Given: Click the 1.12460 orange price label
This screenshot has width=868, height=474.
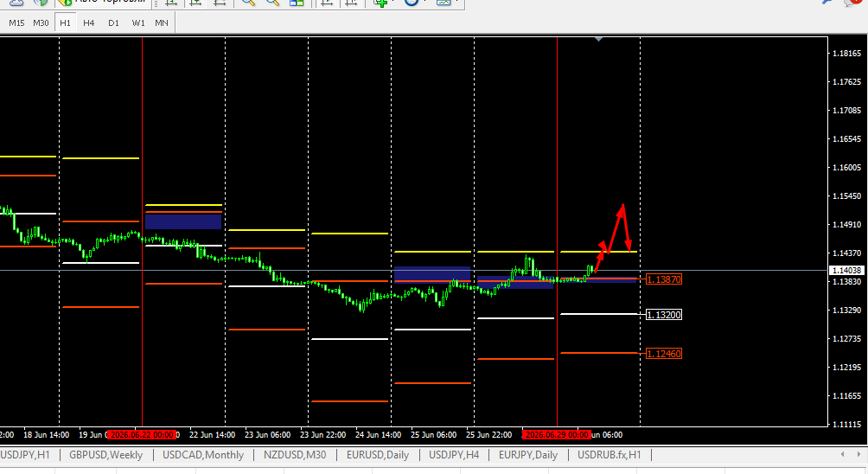Looking at the screenshot, I should pos(664,354).
